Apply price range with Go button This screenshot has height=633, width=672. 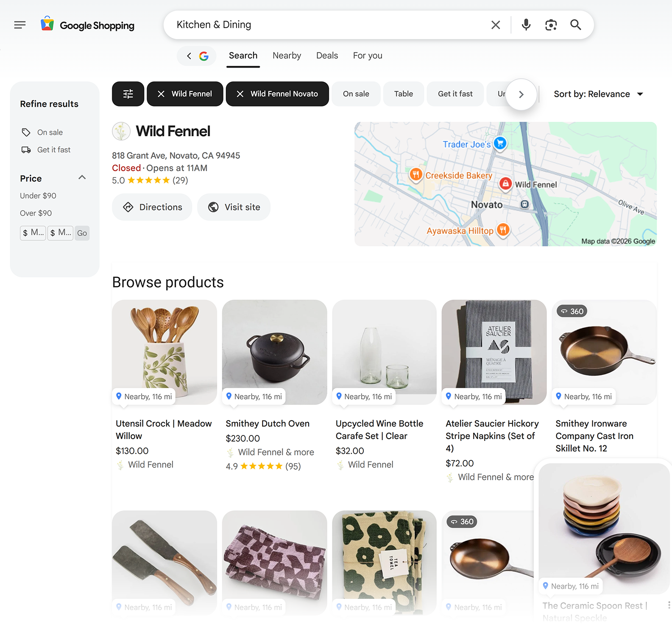pos(82,233)
